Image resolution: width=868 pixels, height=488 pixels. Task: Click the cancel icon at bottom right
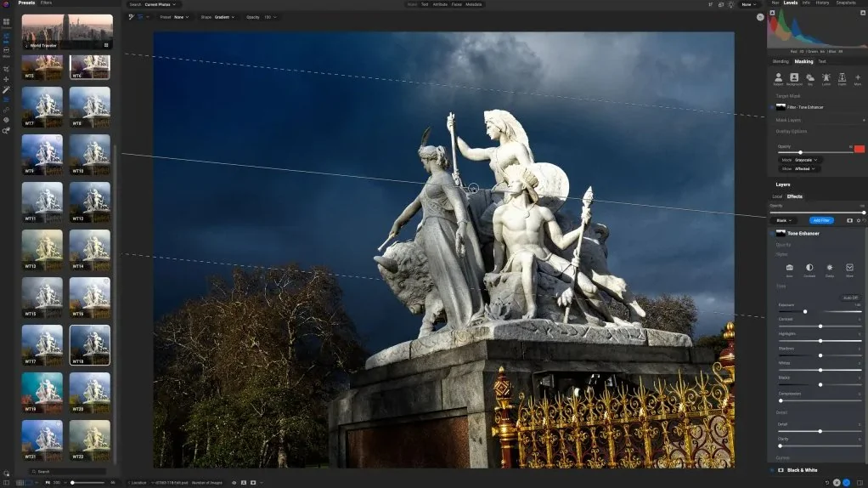click(x=837, y=482)
